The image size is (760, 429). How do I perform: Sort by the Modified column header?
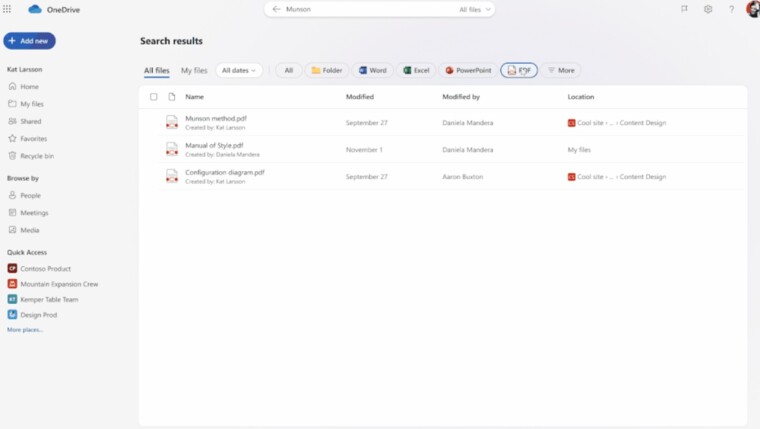click(x=360, y=97)
